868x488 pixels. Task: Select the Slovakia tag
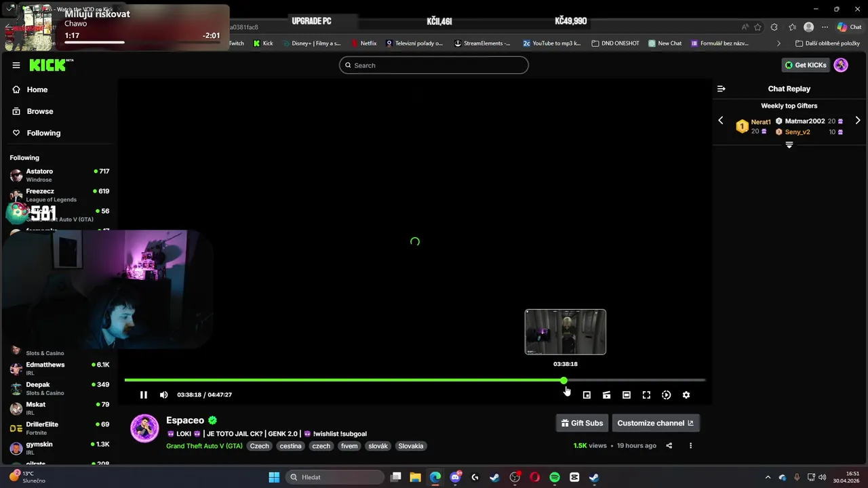coord(411,446)
